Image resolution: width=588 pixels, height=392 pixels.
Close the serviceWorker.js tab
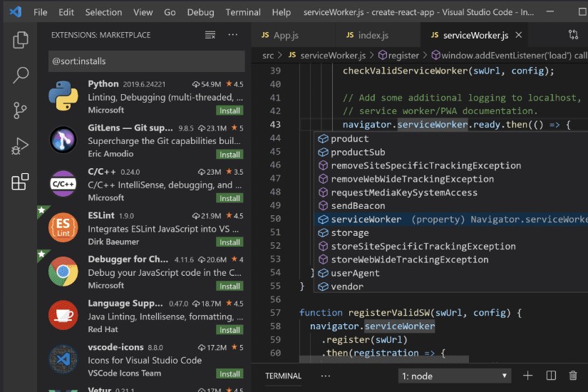(519, 35)
